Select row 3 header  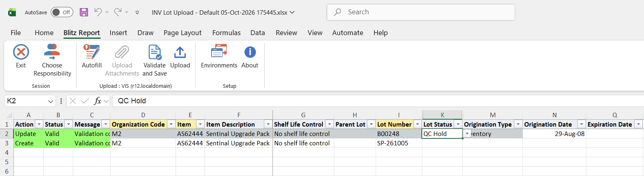(7, 143)
